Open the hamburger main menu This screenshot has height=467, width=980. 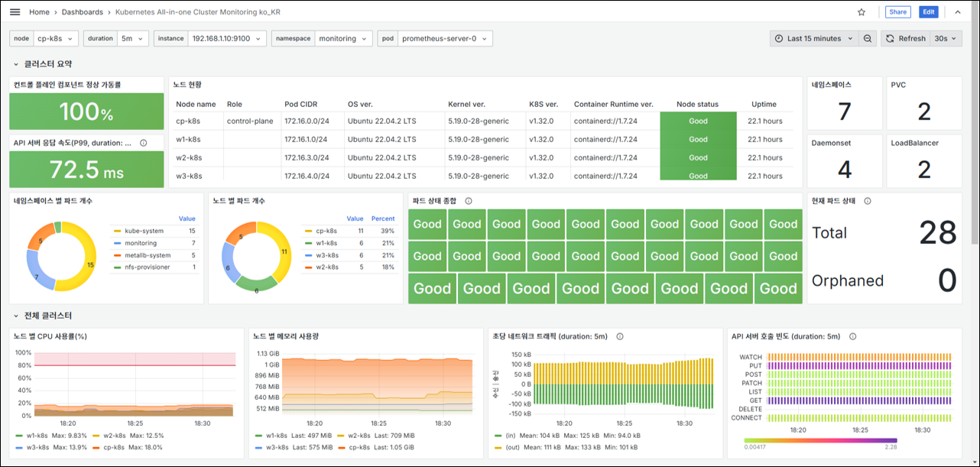(15, 12)
